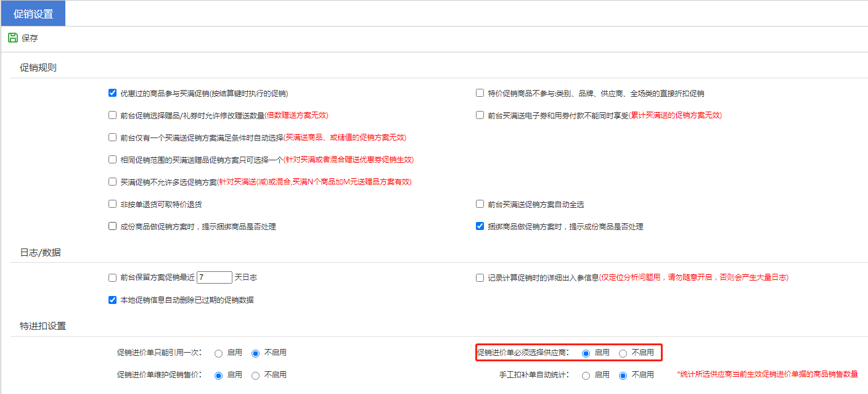The image size is (868, 394).
Task: Click the green save disk icon
Action: (x=13, y=38)
